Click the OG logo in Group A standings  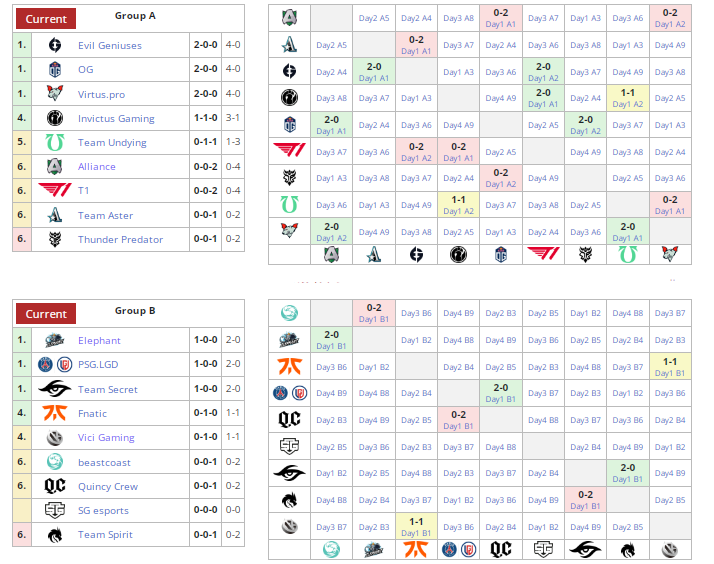pyautogui.click(x=55, y=70)
